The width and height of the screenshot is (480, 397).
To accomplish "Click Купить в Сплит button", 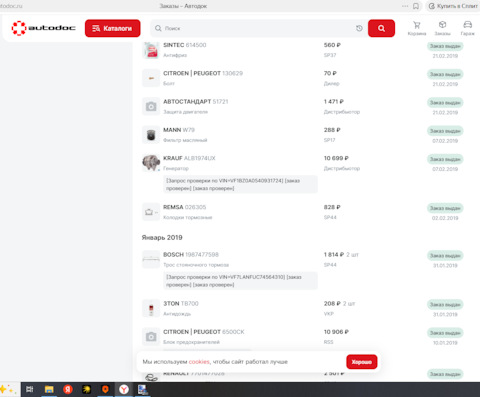I will point(453,6).
